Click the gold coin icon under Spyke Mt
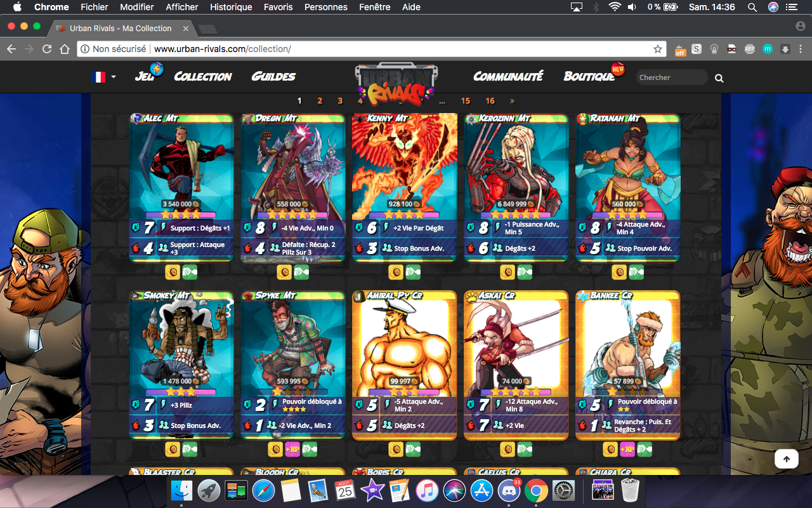 [275, 449]
